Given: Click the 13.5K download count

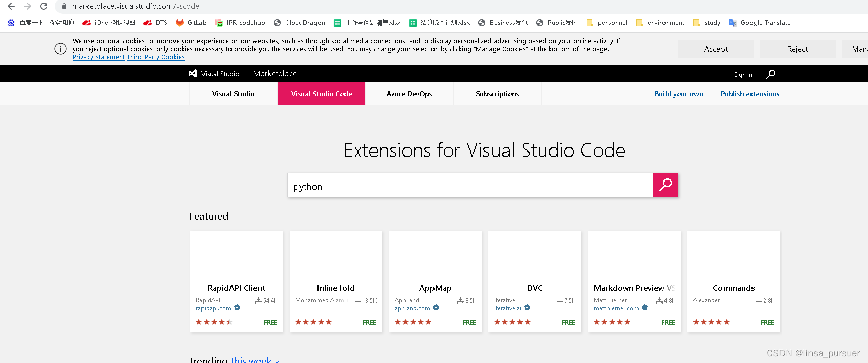Looking at the screenshot, I should coord(366,301).
